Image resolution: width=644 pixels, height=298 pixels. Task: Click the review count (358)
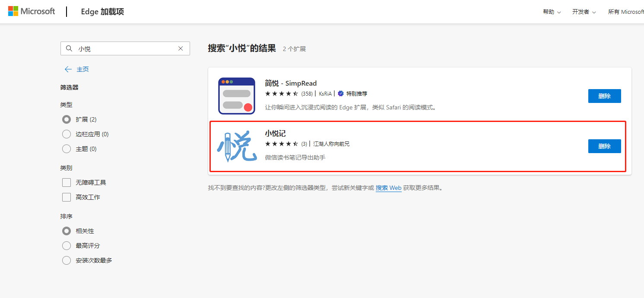(307, 94)
